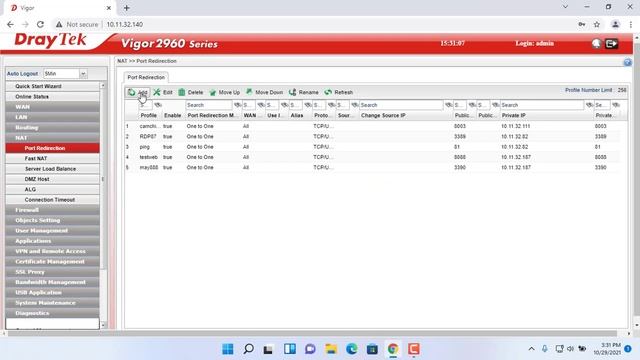This screenshot has width=640, height=360.
Task: Open Connection Timeout settings
Action: tap(52, 200)
